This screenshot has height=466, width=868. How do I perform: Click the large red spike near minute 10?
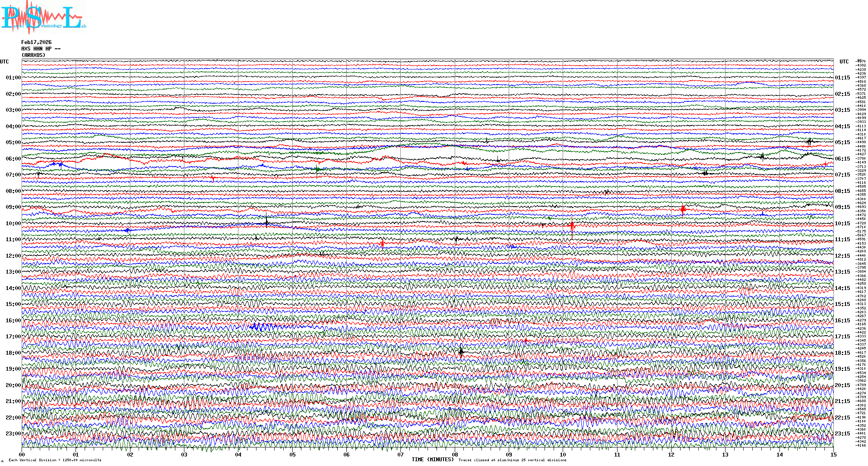tap(572, 226)
